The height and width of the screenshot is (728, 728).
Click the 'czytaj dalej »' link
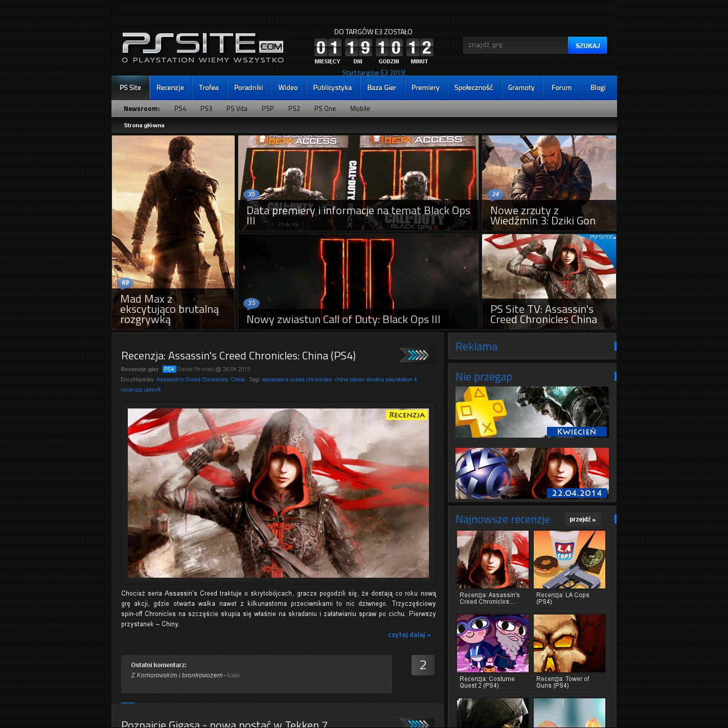point(409,635)
